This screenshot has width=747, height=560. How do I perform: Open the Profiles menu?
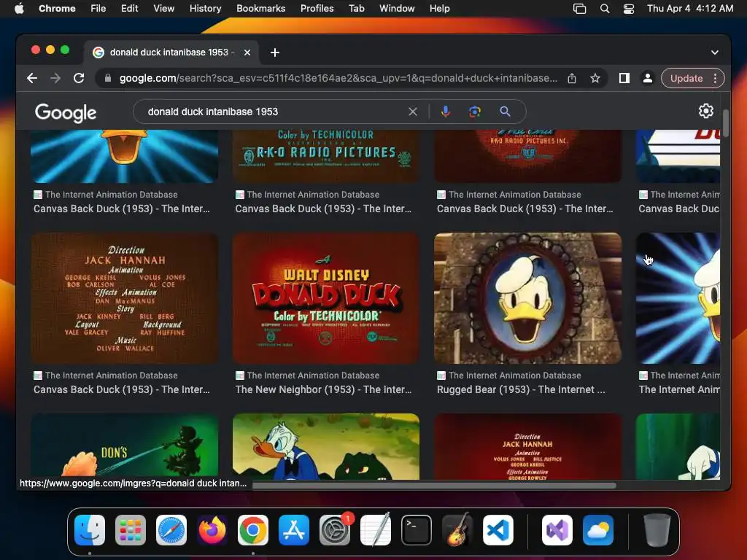coord(317,8)
